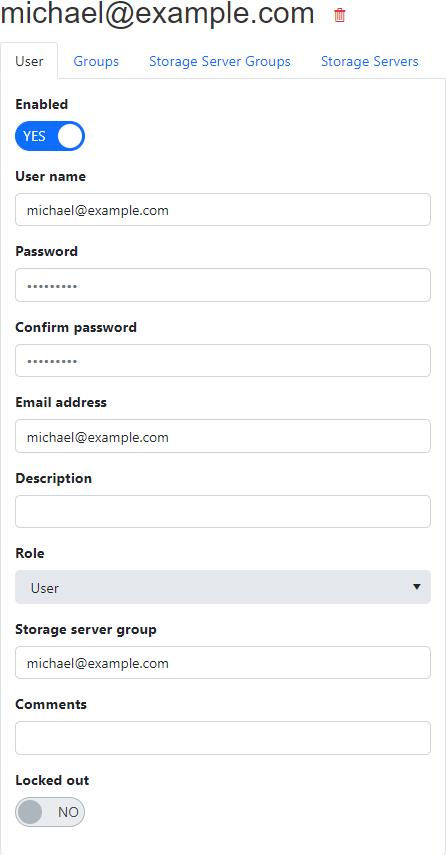Click the Role label text
The height and width of the screenshot is (855, 446).
30,553
